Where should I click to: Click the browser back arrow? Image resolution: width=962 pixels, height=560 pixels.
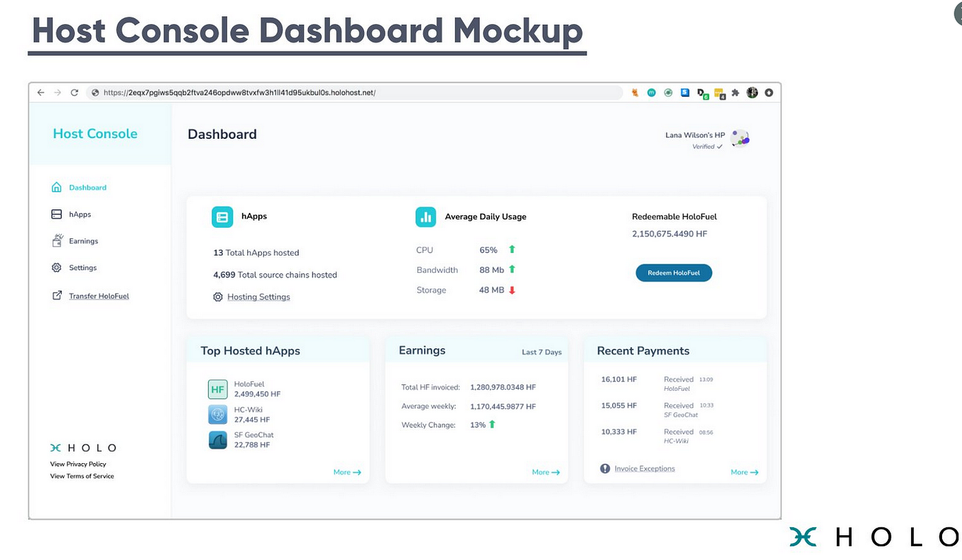[41, 92]
